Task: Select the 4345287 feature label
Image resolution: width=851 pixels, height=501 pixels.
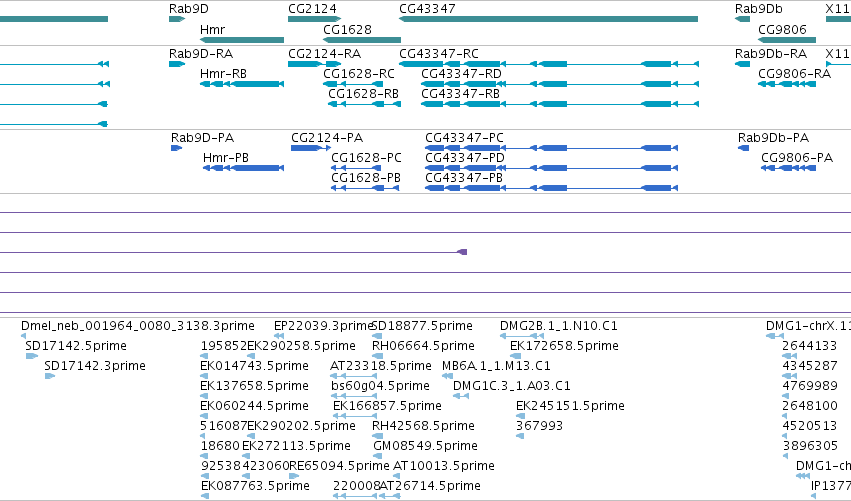Action: point(810,366)
